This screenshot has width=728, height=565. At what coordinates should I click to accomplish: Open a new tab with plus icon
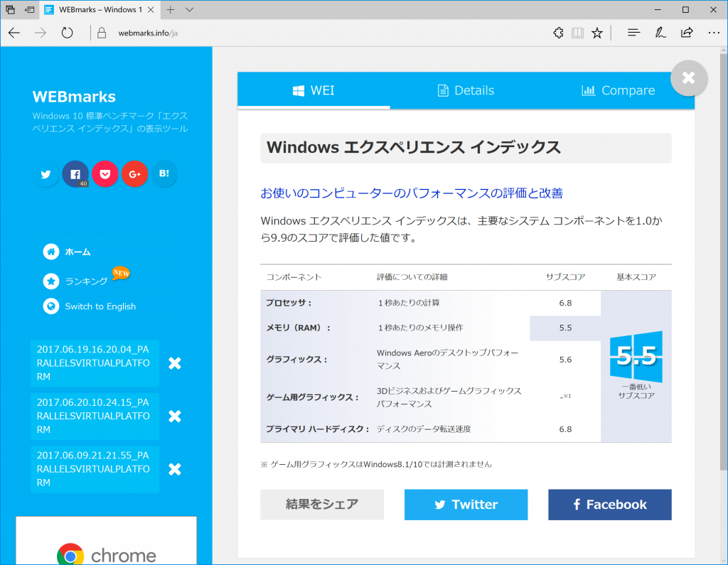(x=171, y=9)
